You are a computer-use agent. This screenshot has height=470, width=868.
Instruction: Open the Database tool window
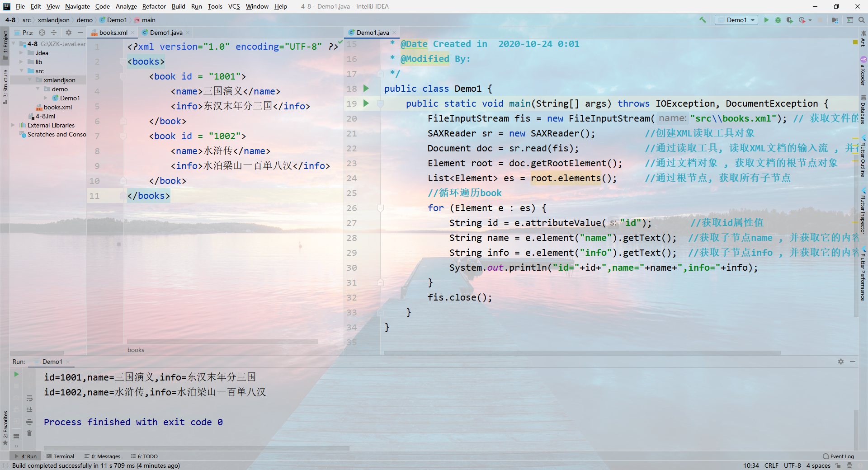[863, 109]
